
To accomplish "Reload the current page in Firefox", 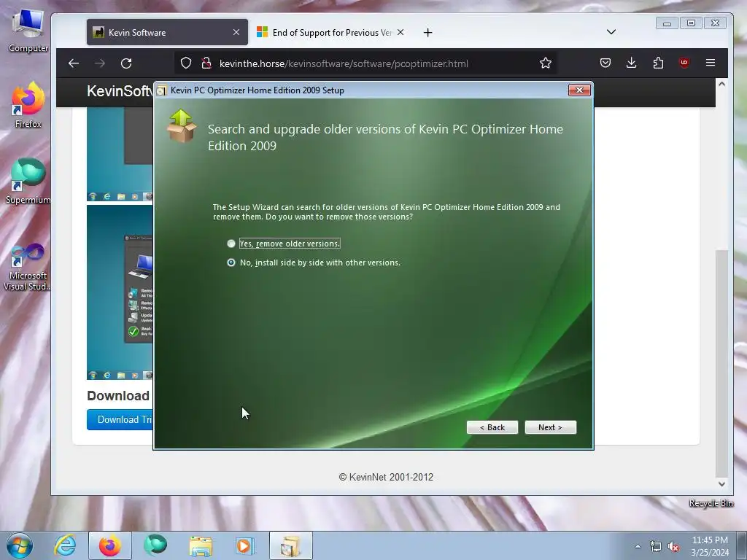I will (x=126, y=63).
